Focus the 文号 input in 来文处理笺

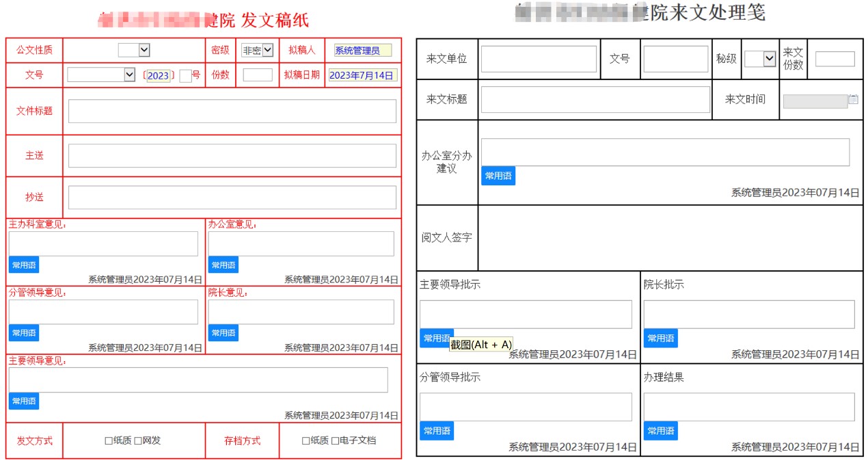pos(676,59)
